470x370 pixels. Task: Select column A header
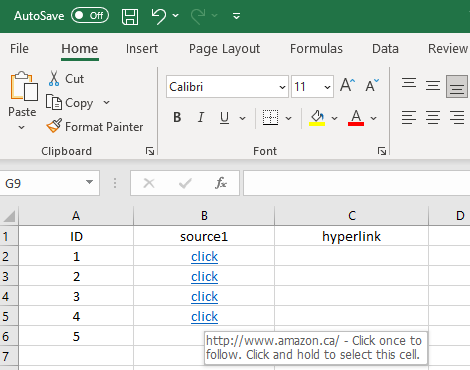pos(76,216)
